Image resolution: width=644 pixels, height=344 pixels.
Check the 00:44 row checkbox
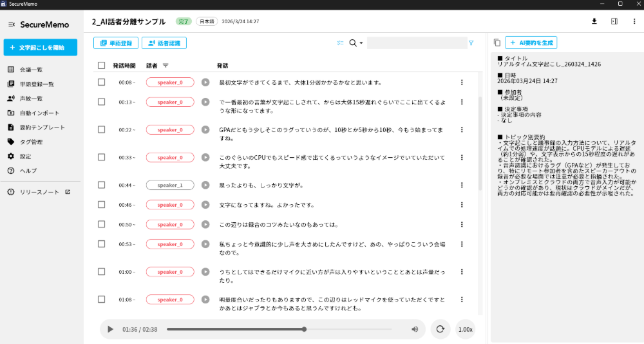click(x=102, y=185)
